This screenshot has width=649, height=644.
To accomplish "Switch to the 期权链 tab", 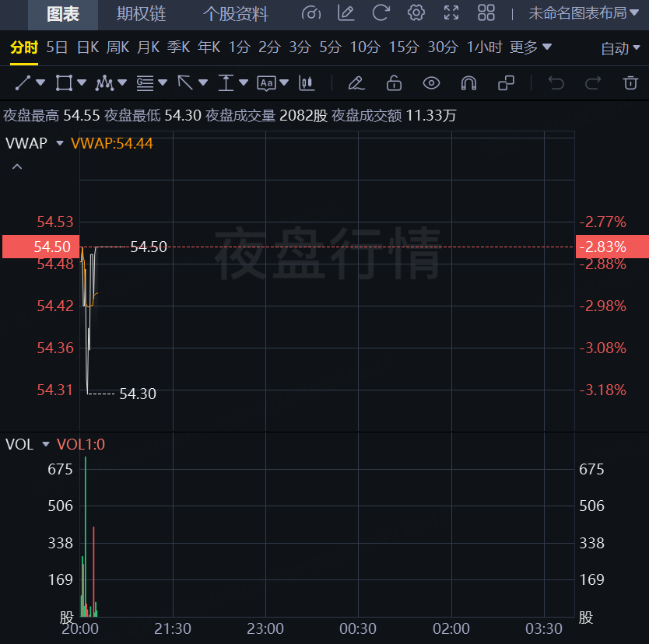I will pos(141,14).
